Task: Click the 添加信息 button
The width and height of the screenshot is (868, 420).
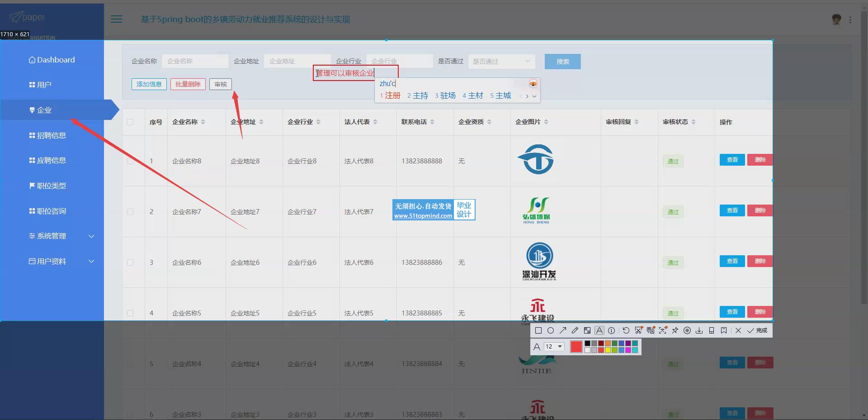Action: (x=149, y=84)
